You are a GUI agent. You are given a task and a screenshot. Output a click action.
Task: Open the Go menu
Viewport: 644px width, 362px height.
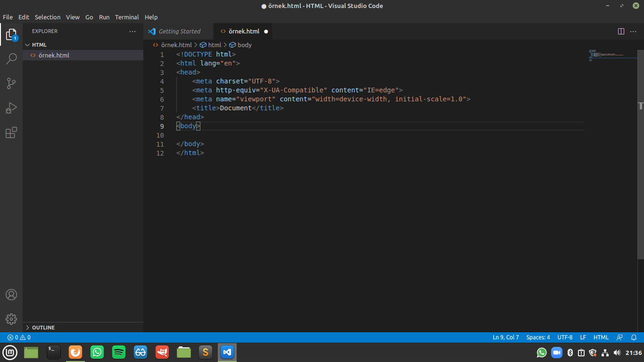pyautogui.click(x=89, y=17)
